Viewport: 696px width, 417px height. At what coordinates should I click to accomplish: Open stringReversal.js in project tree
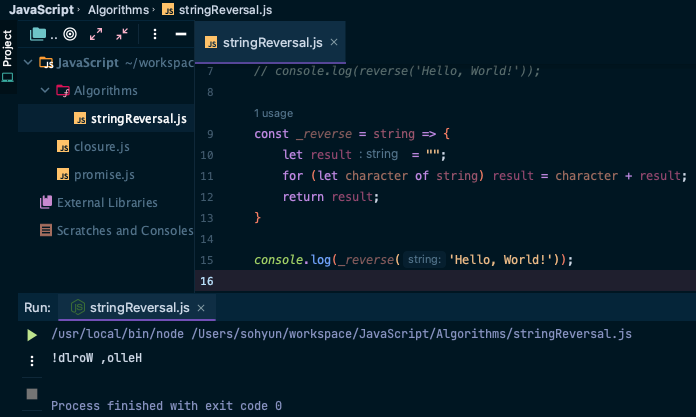coord(107,119)
